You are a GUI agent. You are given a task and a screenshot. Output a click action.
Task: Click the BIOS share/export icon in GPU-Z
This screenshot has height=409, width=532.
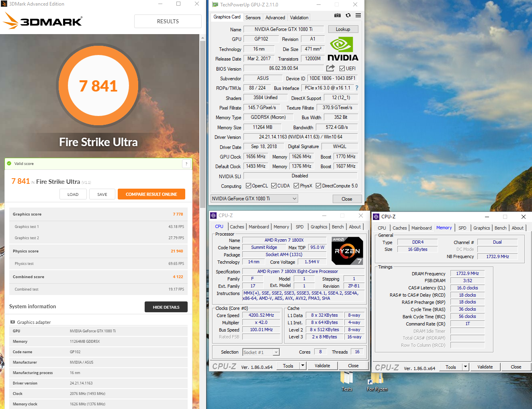(330, 68)
